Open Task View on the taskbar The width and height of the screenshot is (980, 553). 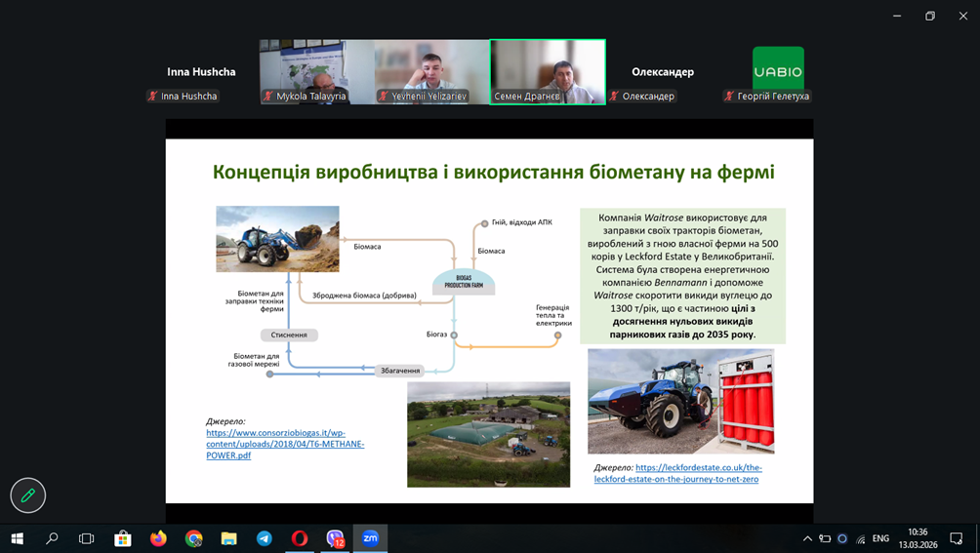coord(87,538)
